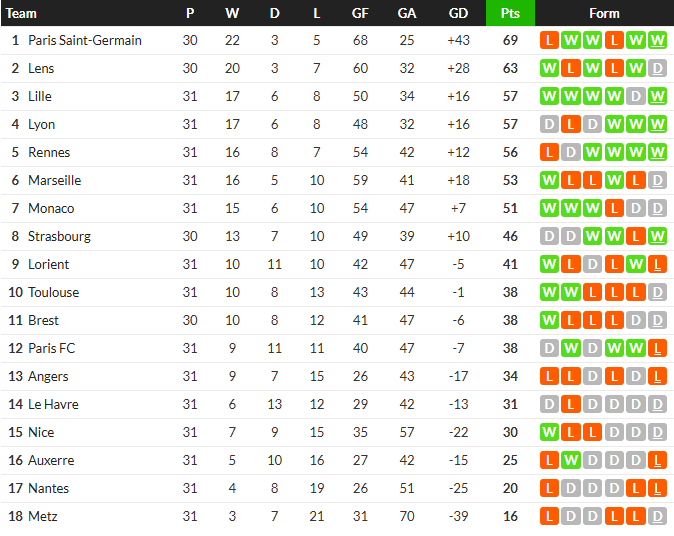Click the Team column header
The width and height of the screenshot is (674, 536).
pos(21,13)
